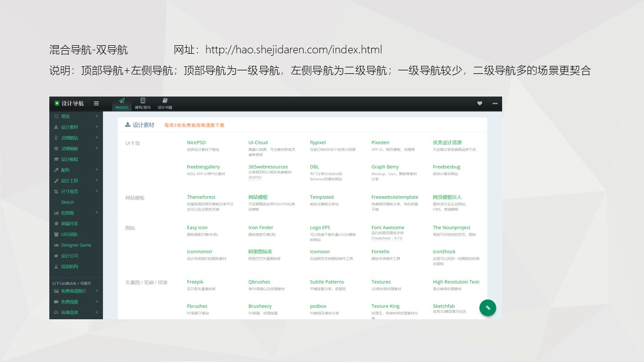Click the 365PSD sublink under 365webresources
Screen dimensions: 644x362
pyautogui.click(x=255, y=177)
